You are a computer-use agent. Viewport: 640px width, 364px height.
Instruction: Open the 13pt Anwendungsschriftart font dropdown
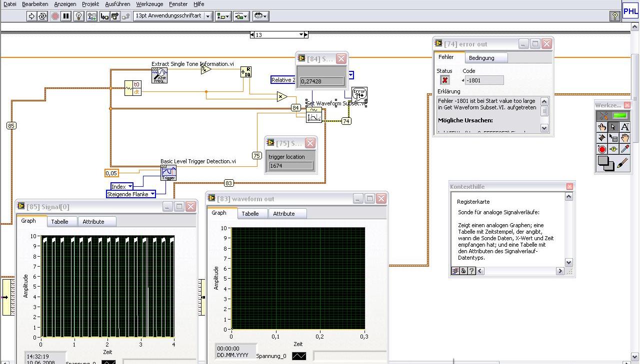(x=208, y=16)
